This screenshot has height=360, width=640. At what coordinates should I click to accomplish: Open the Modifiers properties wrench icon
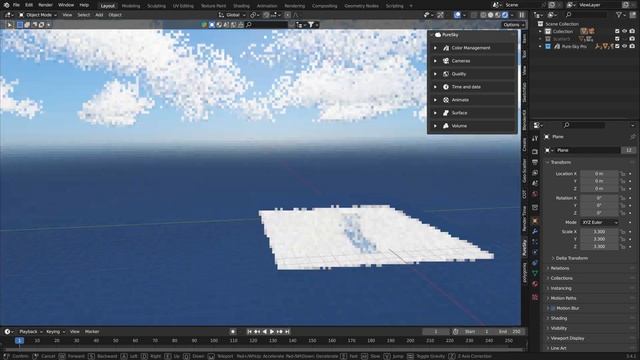[535, 231]
